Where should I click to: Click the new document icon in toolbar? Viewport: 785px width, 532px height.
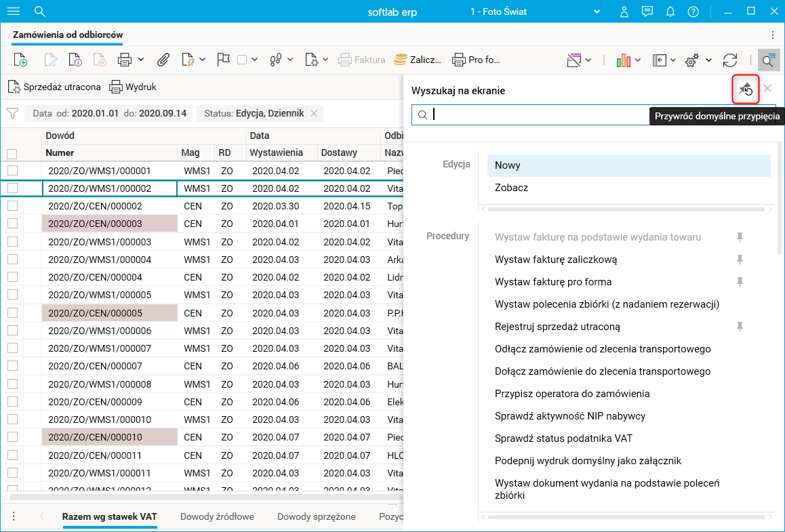pos(20,60)
